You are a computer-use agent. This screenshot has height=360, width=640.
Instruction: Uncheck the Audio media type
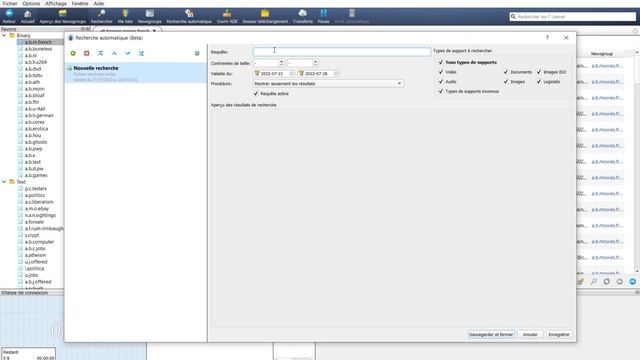click(x=441, y=82)
